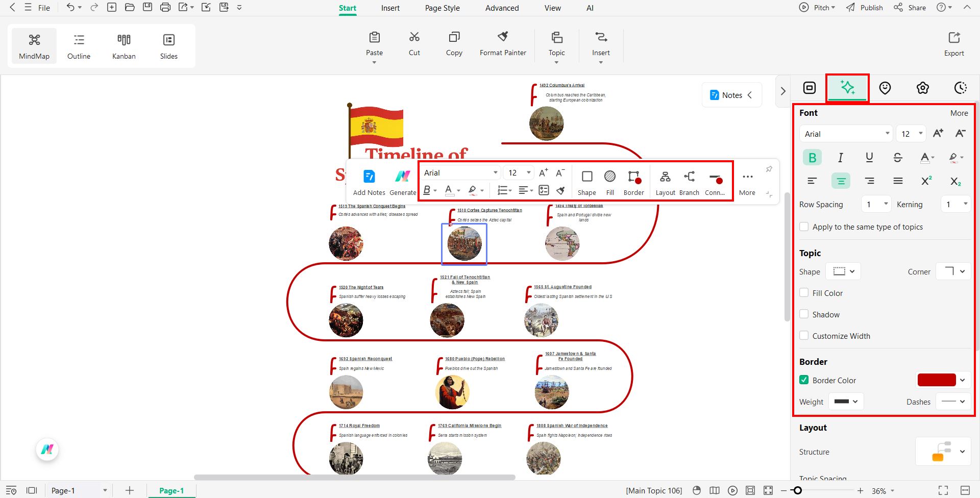Click More in the Font section
Viewport: 980px width, 498px height.
pyautogui.click(x=959, y=113)
